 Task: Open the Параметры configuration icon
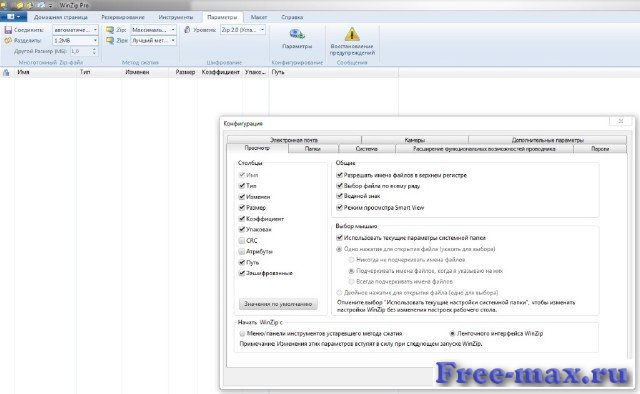[297, 34]
